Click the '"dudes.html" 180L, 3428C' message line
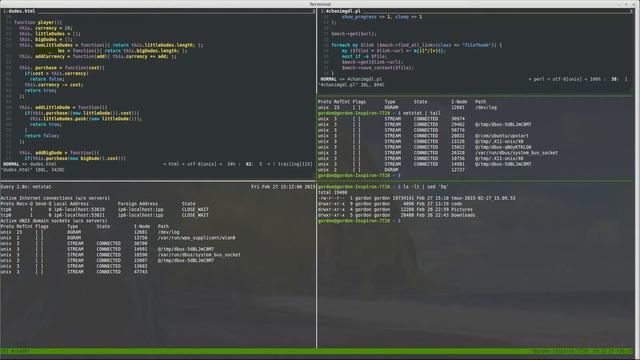Image resolution: width=640 pixels, height=360 pixels. click(x=33, y=170)
